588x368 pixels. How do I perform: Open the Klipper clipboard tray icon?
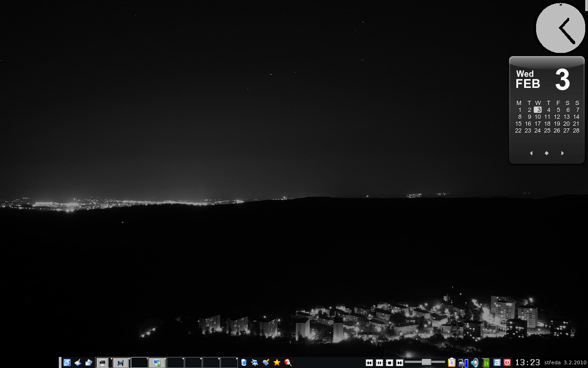(x=452, y=362)
